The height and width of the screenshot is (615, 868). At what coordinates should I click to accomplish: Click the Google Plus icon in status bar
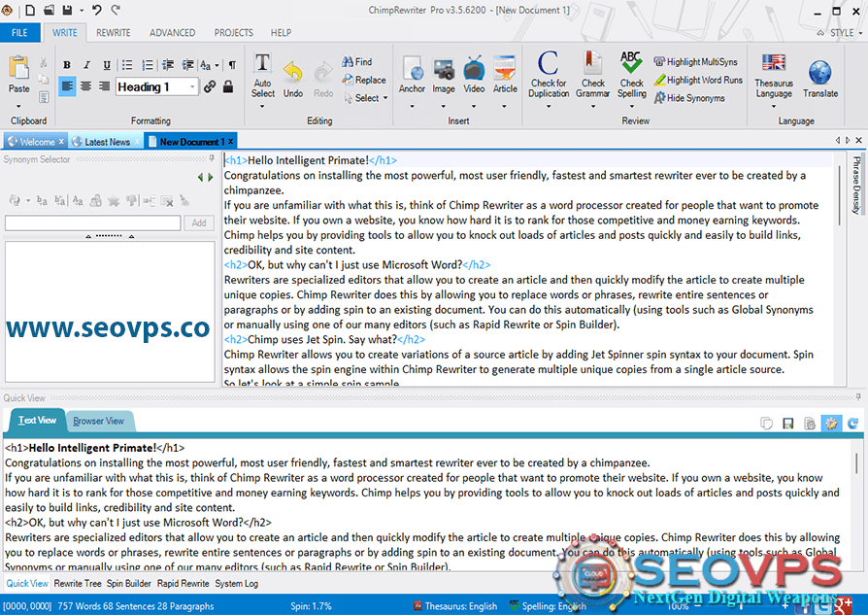click(844, 605)
